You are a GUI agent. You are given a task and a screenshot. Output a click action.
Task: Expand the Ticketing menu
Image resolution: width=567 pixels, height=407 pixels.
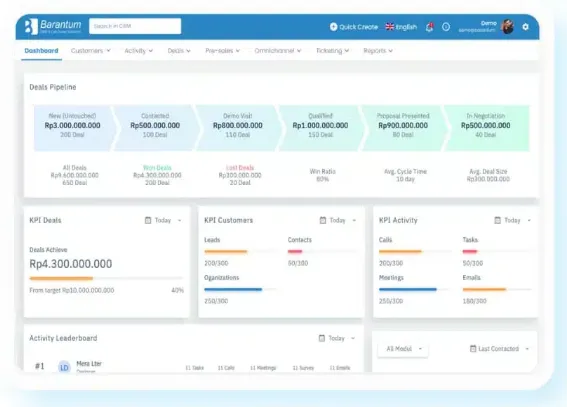[x=332, y=51]
